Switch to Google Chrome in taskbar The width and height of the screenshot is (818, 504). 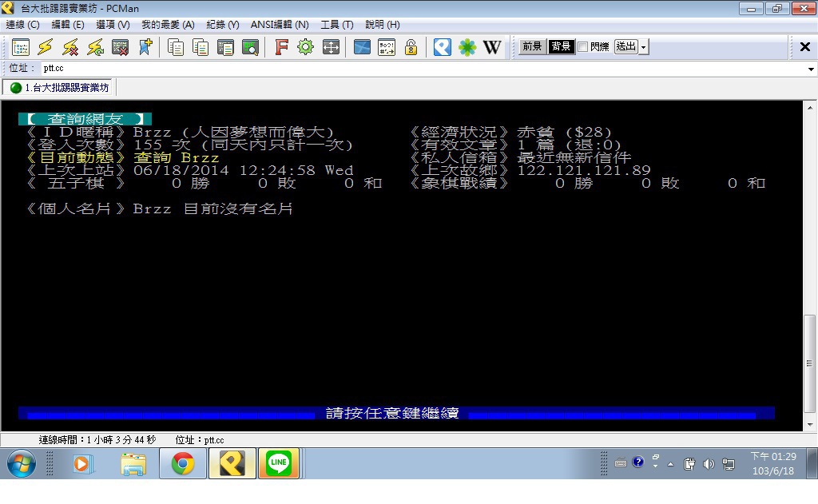pos(183,463)
